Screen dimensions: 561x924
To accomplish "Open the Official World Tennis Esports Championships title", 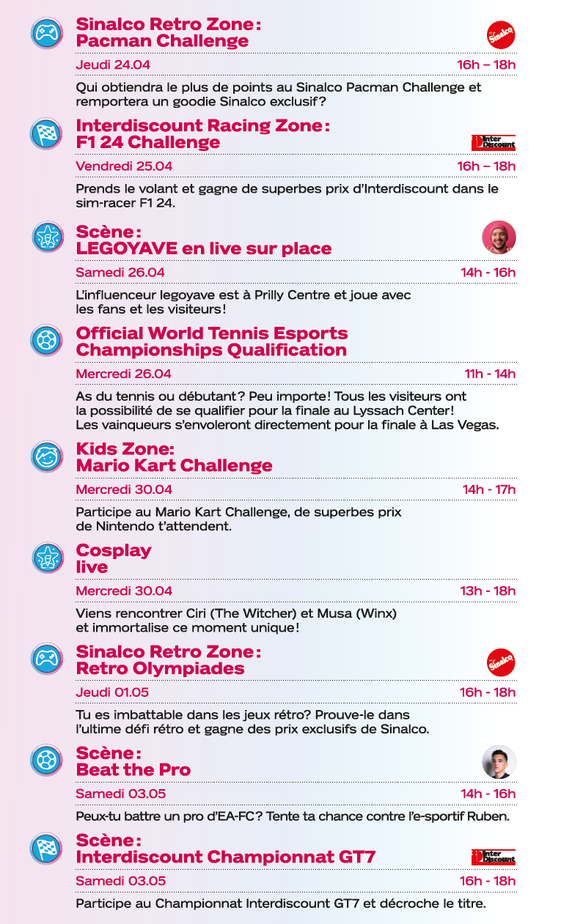I will [x=212, y=341].
